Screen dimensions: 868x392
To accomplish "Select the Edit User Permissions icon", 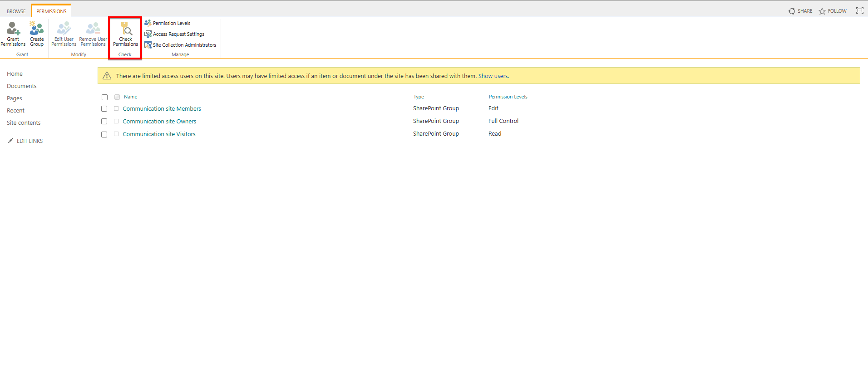I will tap(64, 29).
